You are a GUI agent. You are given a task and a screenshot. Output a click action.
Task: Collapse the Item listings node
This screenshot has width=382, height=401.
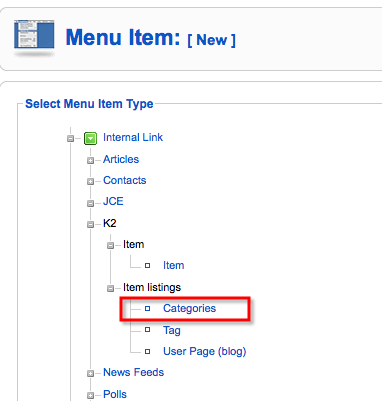110,288
